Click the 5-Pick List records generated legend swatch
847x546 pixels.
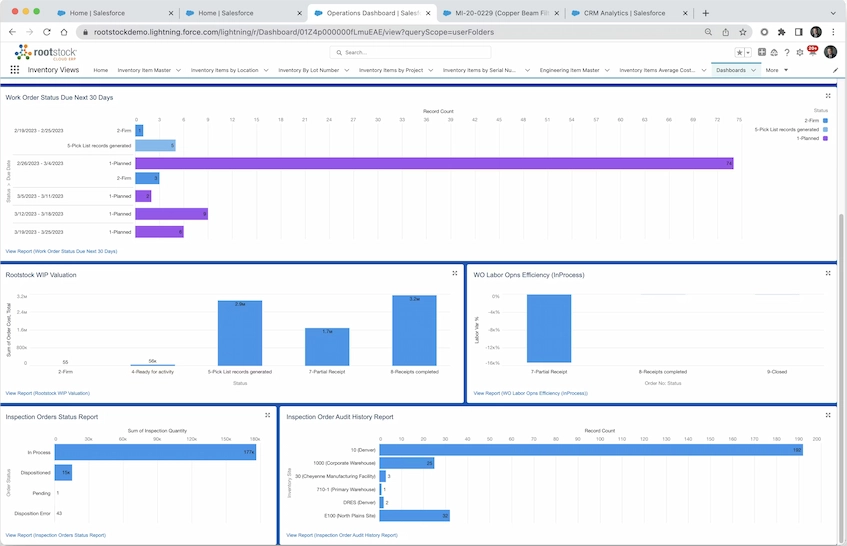point(825,130)
